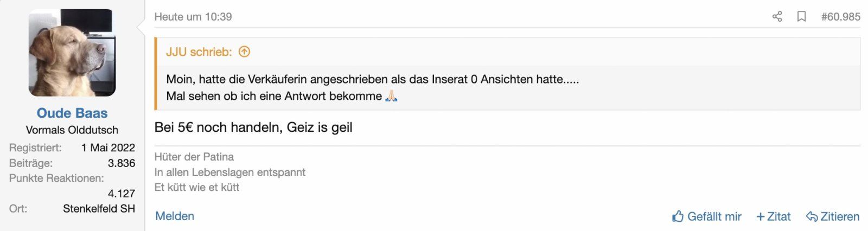The height and width of the screenshot is (231, 868).
Task: Click the share post icon
Action: [777, 17]
